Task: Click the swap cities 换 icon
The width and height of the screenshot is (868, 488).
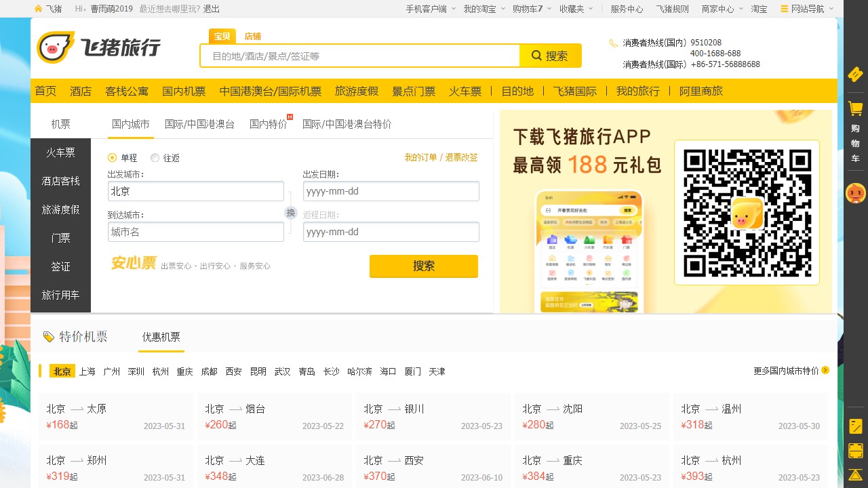Action: pos(291,213)
